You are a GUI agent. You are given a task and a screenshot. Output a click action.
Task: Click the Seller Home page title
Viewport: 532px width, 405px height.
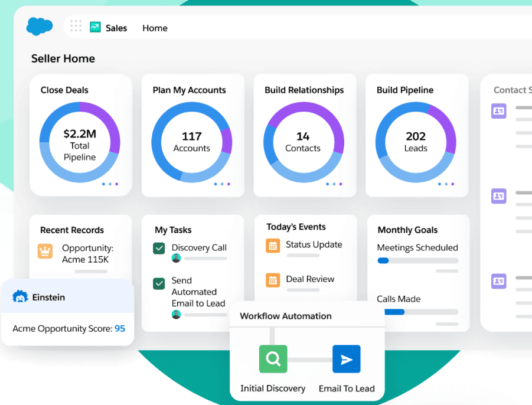tap(63, 58)
